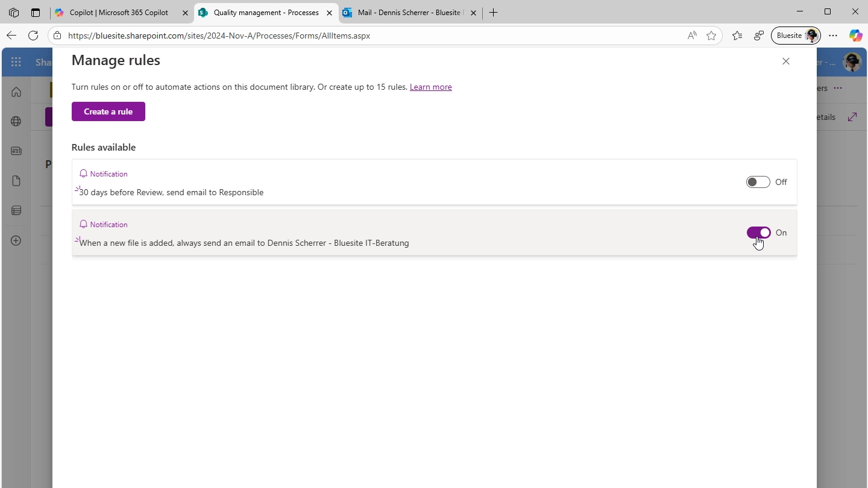The width and height of the screenshot is (868, 488).
Task: Switch to Copilot Microsoft 365 tab
Action: (119, 13)
